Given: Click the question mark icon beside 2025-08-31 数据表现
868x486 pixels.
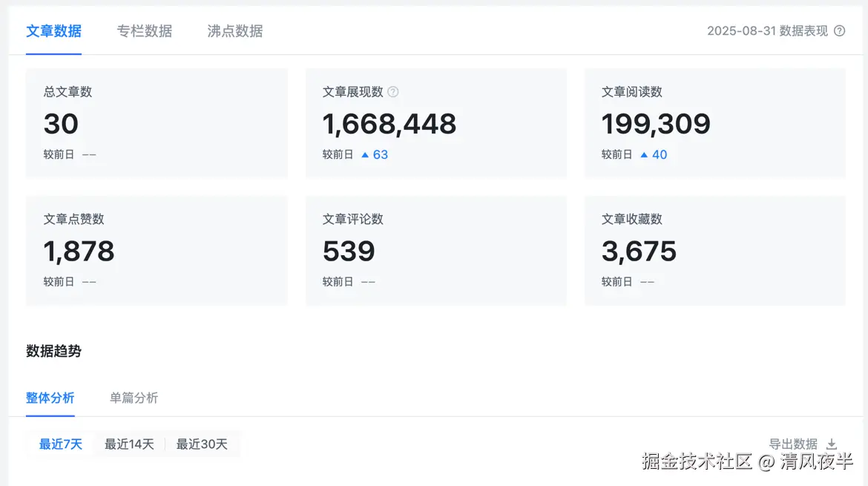Looking at the screenshot, I should coord(839,30).
